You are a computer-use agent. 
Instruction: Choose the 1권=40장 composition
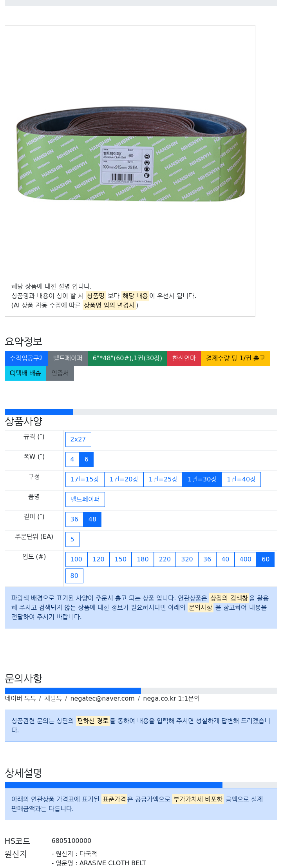[x=241, y=479]
